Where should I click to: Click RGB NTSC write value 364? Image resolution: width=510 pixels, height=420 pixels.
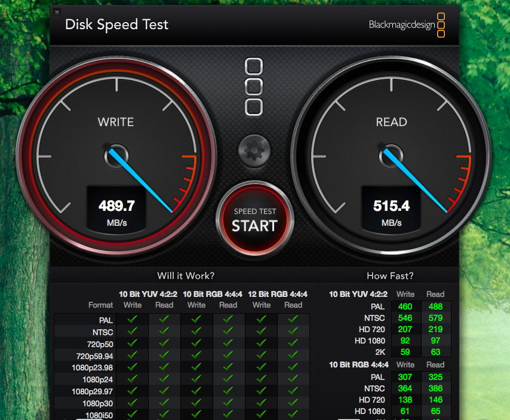coord(405,388)
